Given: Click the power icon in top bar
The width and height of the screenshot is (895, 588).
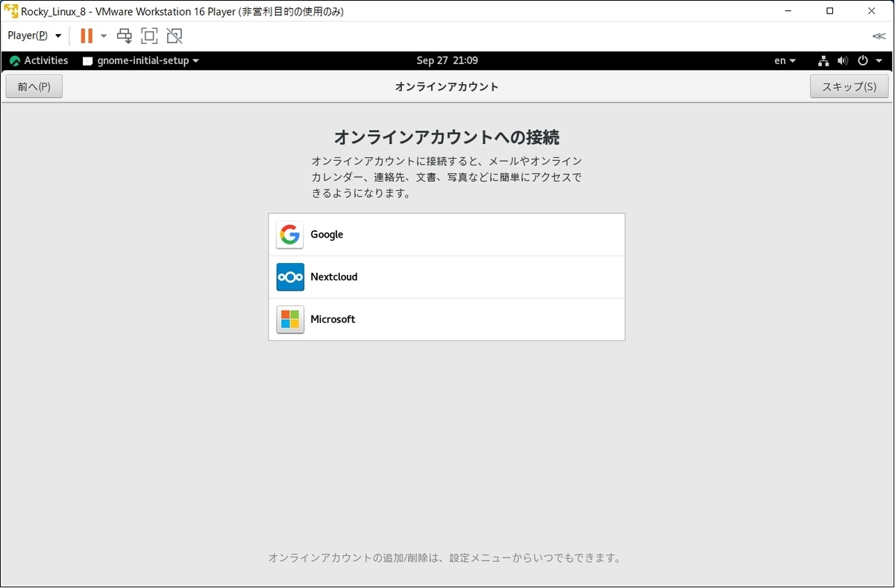Looking at the screenshot, I should point(864,60).
